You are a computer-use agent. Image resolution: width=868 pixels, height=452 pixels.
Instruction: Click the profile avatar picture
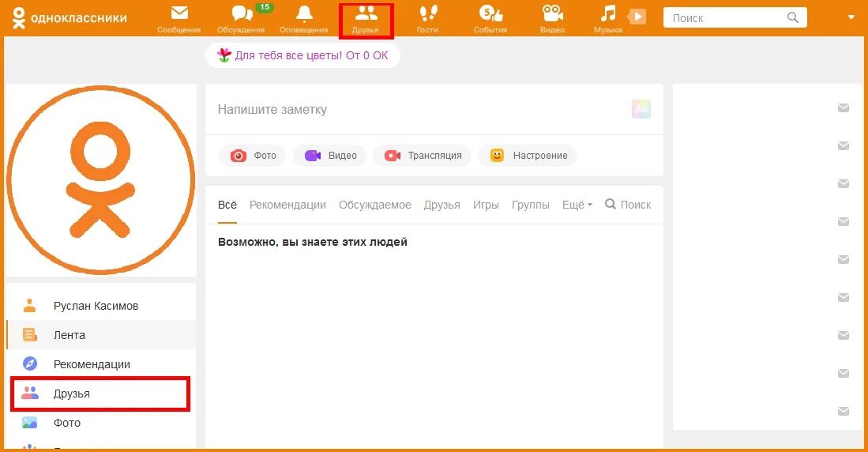101,179
